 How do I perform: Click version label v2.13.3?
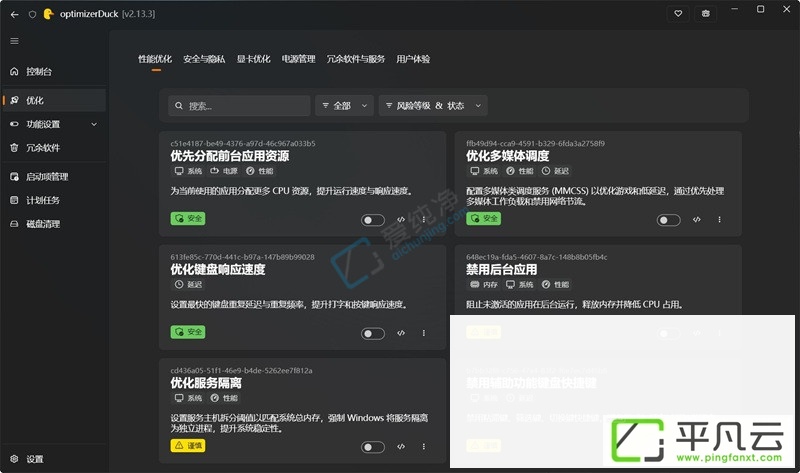pos(138,14)
